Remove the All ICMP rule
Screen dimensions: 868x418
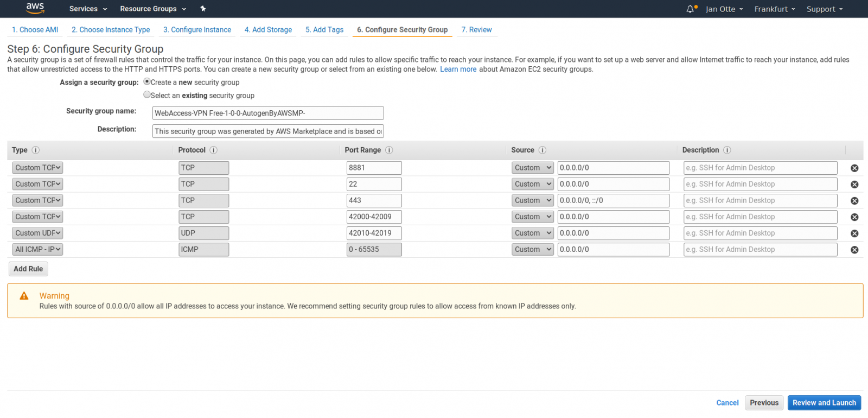point(854,250)
